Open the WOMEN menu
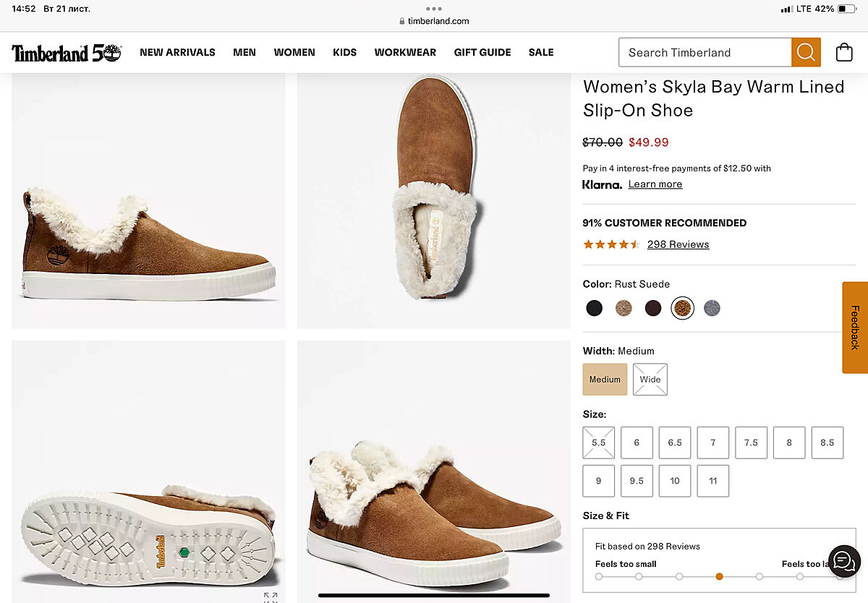The width and height of the screenshot is (868, 603). pyautogui.click(x=294, y=52)
